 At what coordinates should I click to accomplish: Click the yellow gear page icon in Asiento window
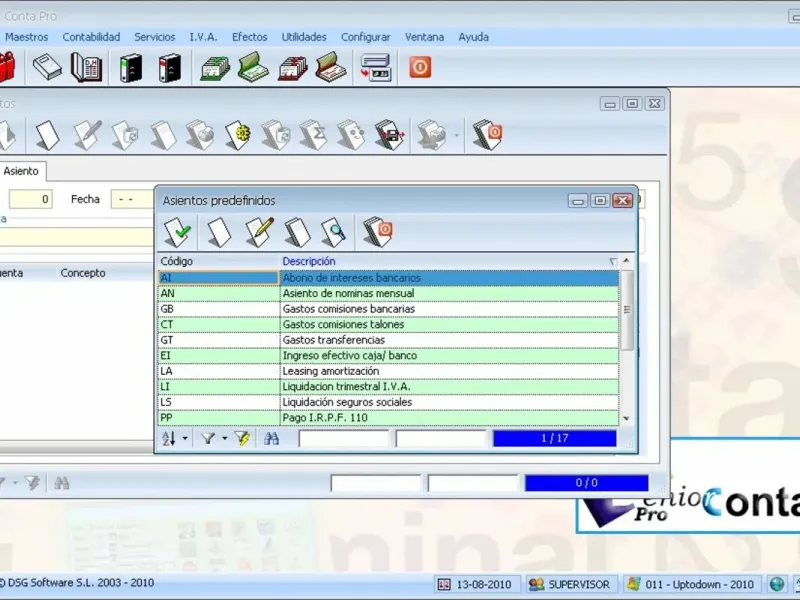237,135
